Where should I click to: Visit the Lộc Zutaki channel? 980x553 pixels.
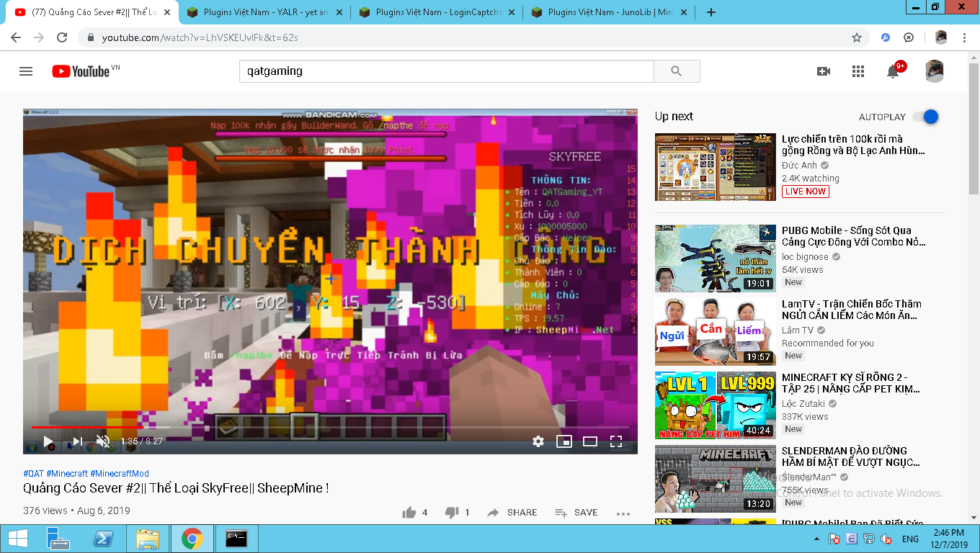[x=804, y=403]
